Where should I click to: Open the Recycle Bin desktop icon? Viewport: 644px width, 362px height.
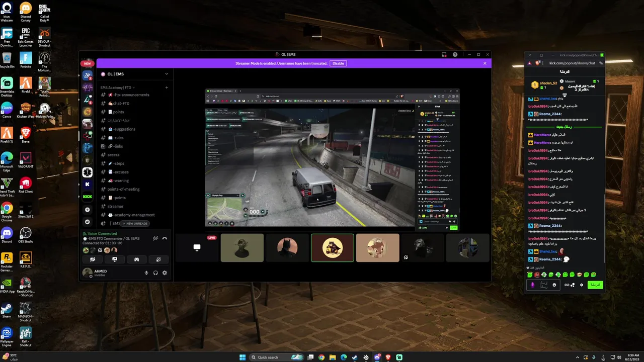7,60
